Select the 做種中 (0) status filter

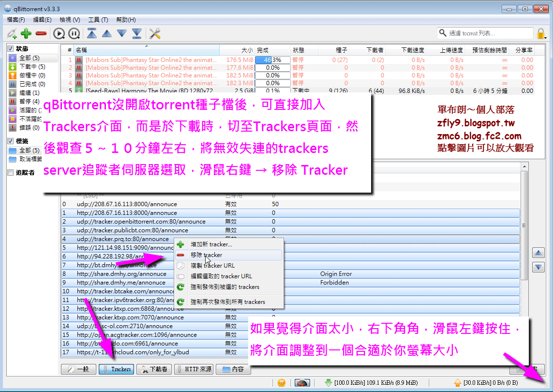[x=33, y=75]
